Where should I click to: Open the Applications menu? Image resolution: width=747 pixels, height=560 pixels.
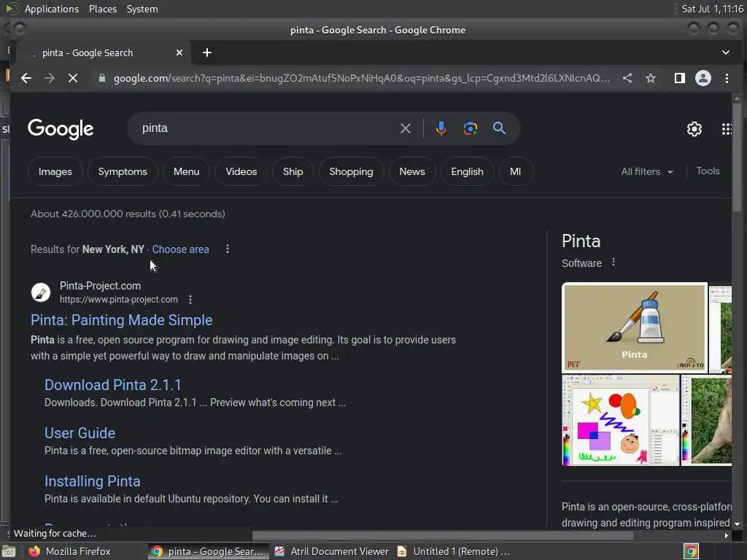click(52, 9)
